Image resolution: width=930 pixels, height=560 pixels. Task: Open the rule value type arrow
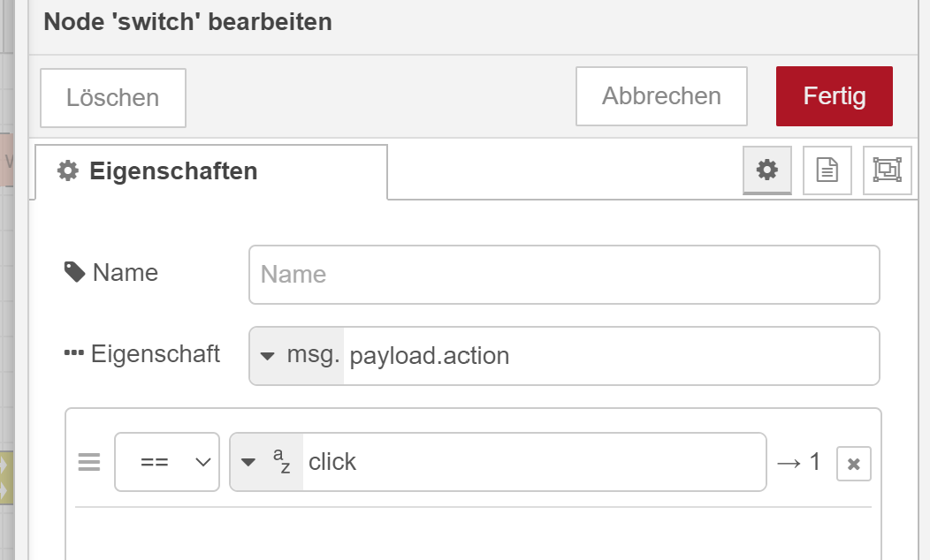click(248, 462)
